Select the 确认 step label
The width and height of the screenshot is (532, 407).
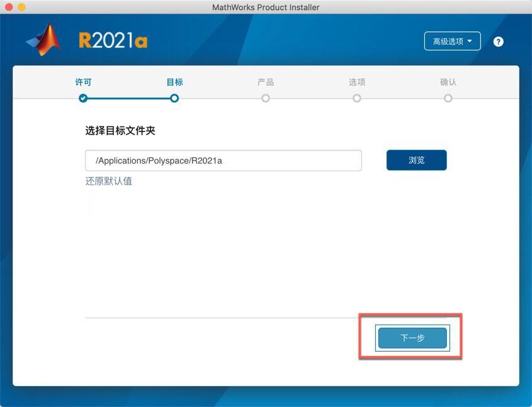(x=448, y=82)
